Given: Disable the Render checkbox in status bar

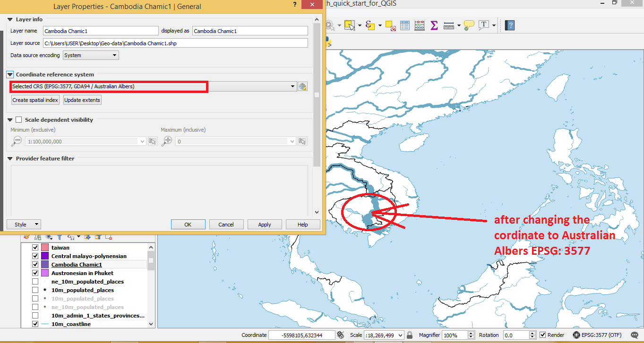Looking at the screenshot, I should 543,335.
